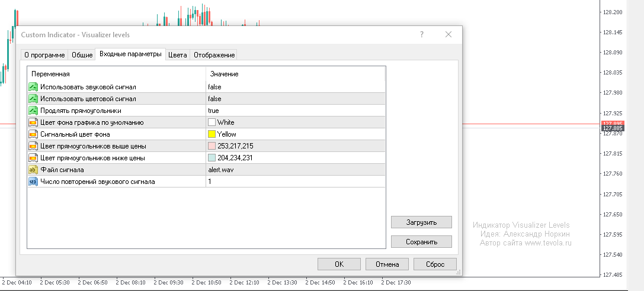Click the ab string icon beside Файл сигнала

click(33, 170)
